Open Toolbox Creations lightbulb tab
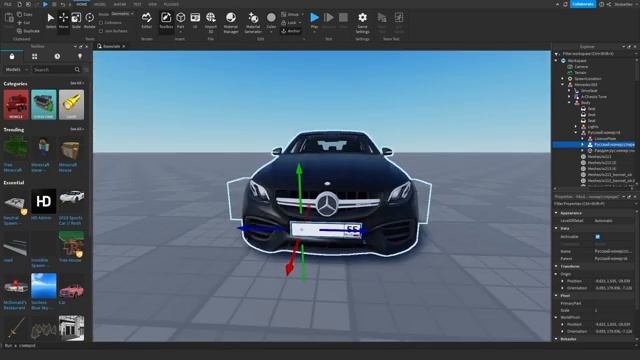 (80, 56)
